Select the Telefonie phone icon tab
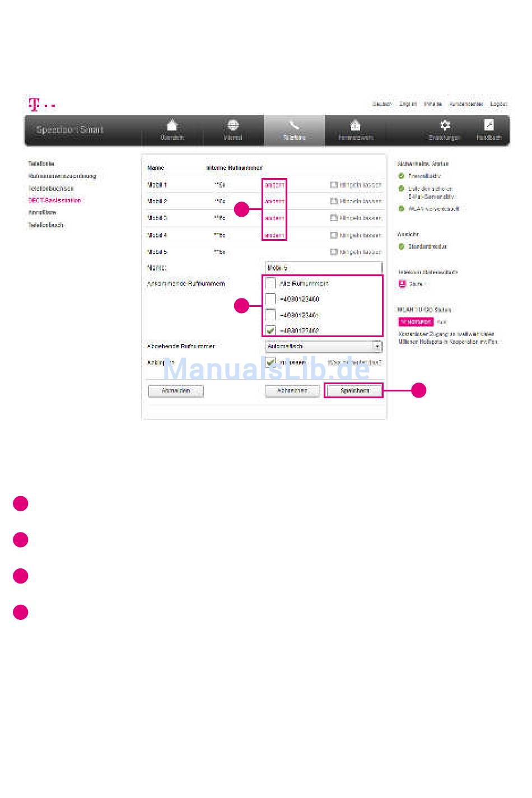The width and height of the screenshot is (532, 798). pyautogui.click(x=294, y=125)
